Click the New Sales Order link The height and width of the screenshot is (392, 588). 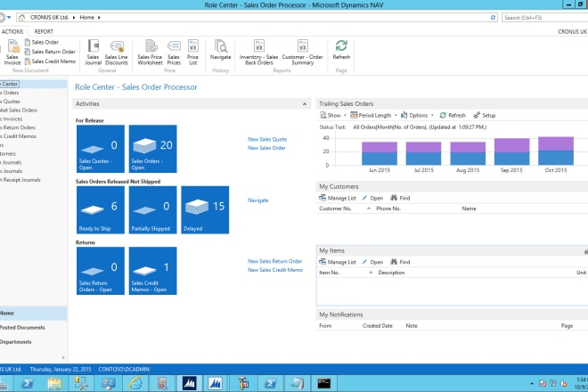266,148
